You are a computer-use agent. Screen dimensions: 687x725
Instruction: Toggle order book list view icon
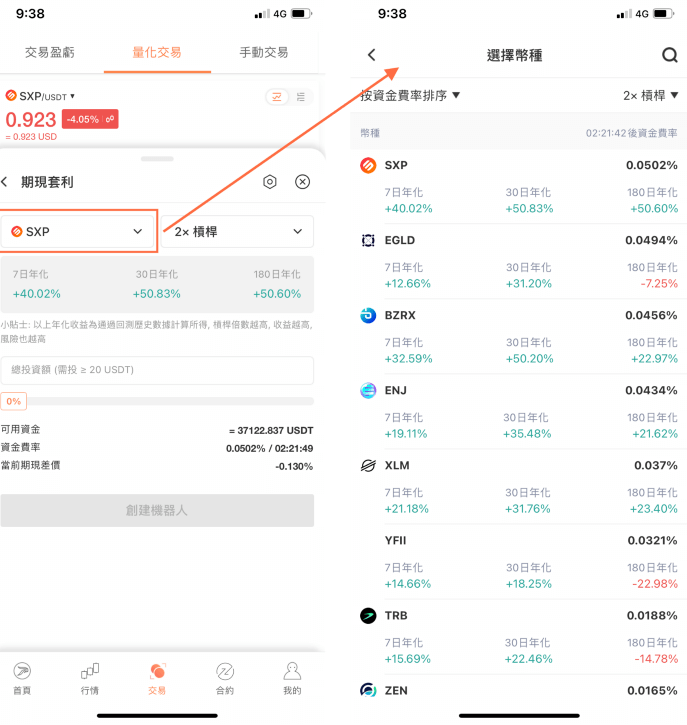pyautogui.click(x=301, y=97)
